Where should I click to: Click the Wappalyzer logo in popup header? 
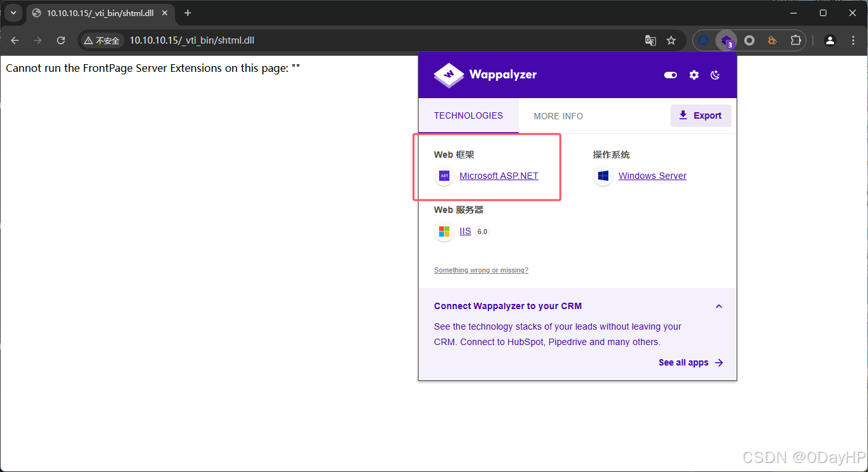(485, 75)
